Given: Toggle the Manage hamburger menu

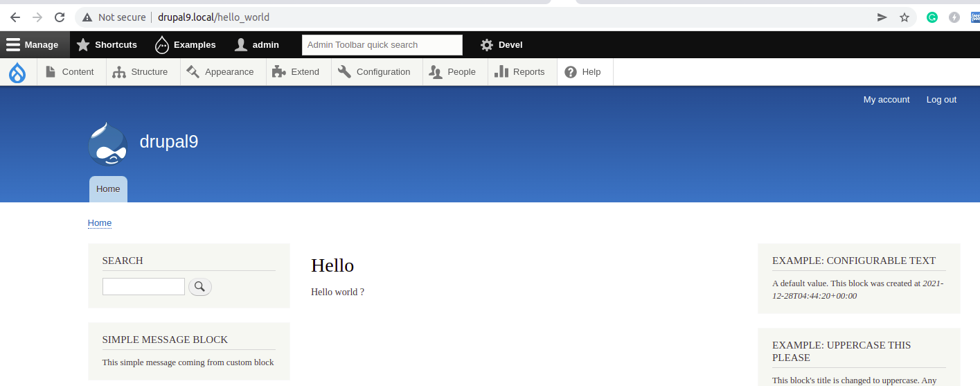Looking at the screenshot, I should pyautogui.click(x=35, y=44).
